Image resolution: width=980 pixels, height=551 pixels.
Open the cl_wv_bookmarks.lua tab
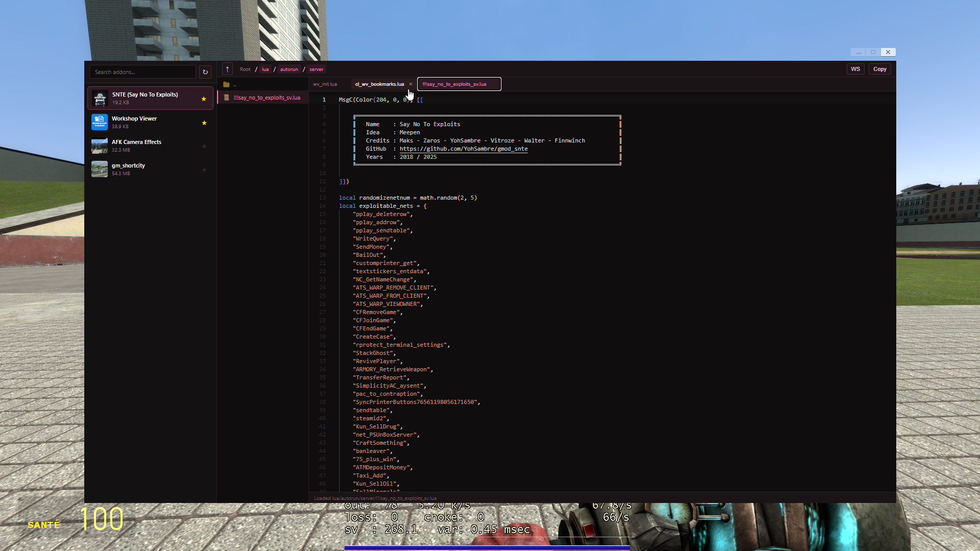point(379,84)
